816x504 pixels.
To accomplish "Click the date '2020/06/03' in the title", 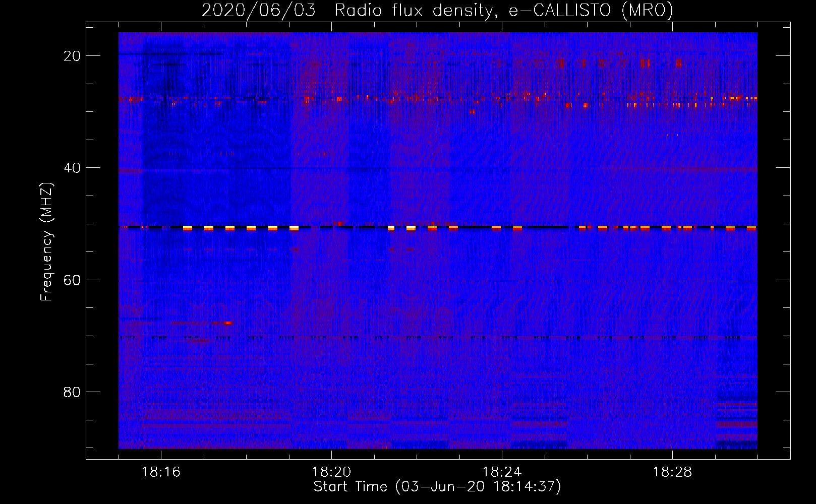I will click(x=259, y=10).
